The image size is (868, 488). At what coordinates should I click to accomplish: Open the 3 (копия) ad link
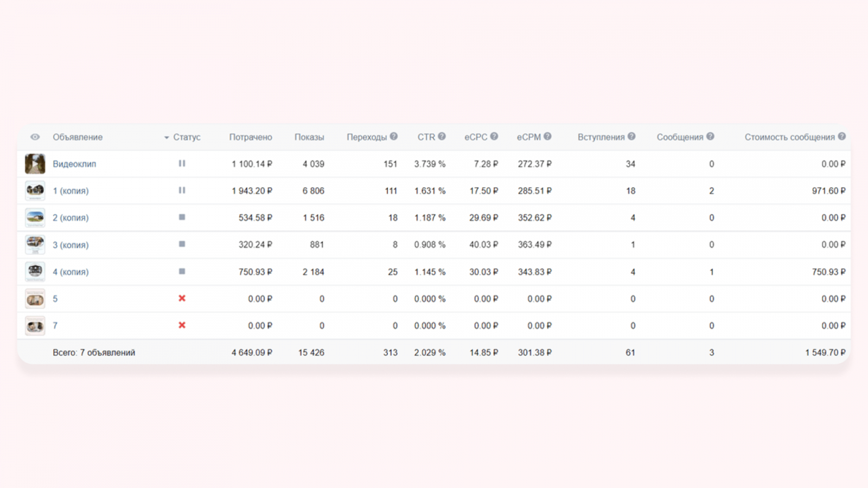pyautogui.click(x=71, y=245)
